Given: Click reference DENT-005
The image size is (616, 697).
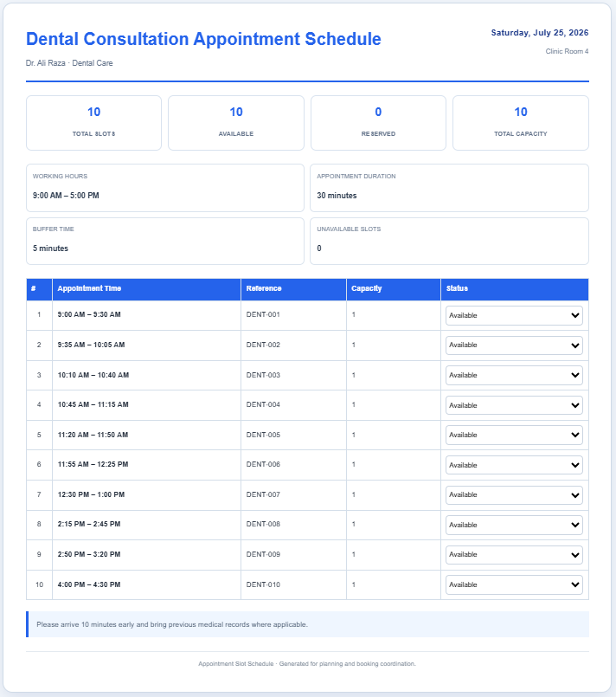Looking at the screenshot, I should pyautogui.click(x=263, y=435).
